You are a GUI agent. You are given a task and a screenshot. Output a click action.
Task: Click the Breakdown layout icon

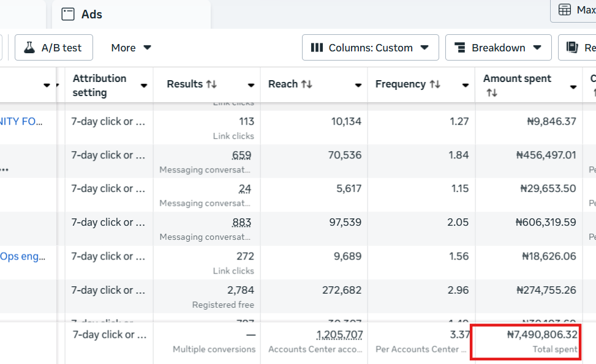tap(459, 48)
